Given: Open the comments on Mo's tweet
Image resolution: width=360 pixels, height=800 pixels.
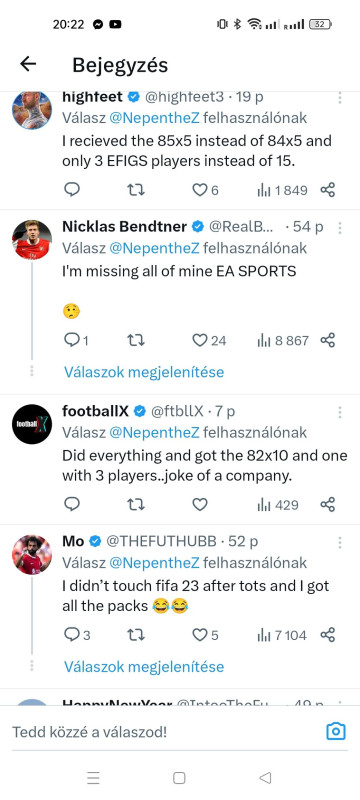Looking at the screenshot, I should pyautogui.click(x=77, y=635).
